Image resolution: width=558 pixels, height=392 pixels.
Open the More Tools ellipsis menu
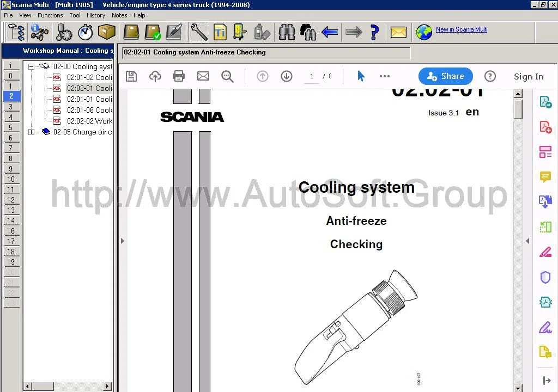coord(384,76)
